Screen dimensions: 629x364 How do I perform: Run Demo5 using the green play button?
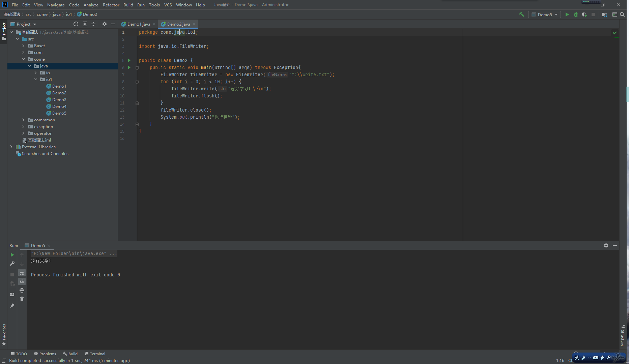(567, 14)
